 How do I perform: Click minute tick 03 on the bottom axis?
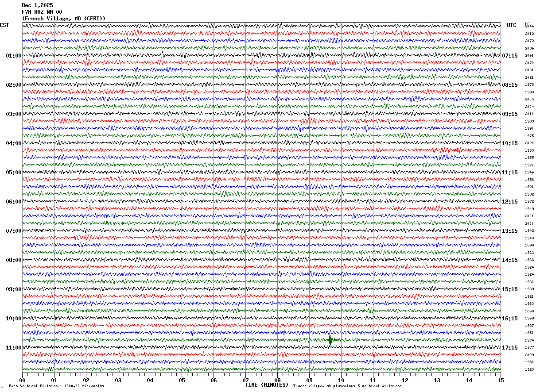[x=118, y=380]
